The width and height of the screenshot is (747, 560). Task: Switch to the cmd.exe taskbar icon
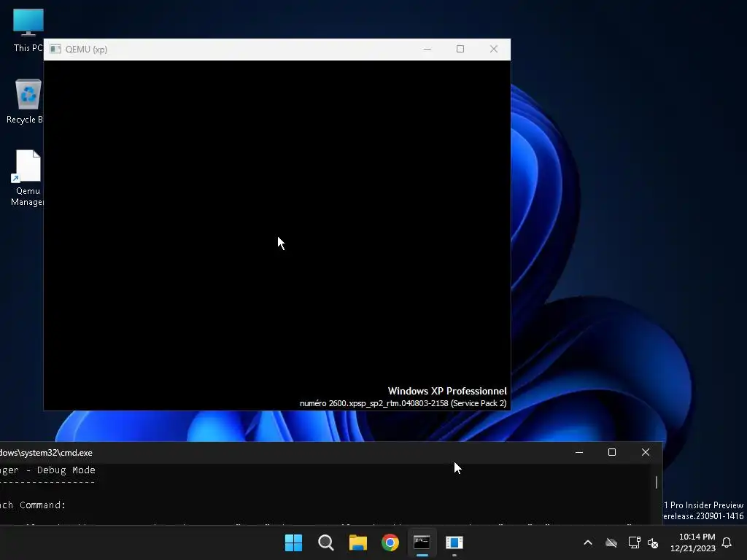click(x=422, y=542)
